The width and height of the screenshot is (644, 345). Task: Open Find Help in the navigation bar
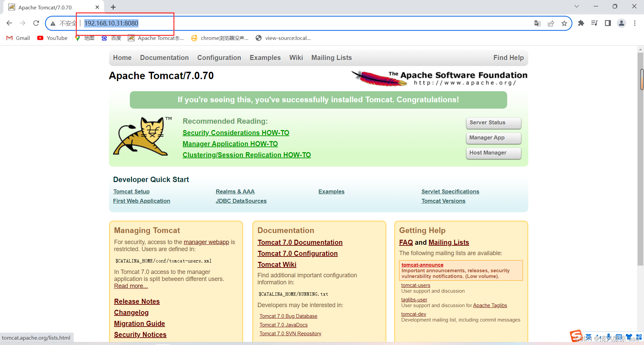[508, 58]
